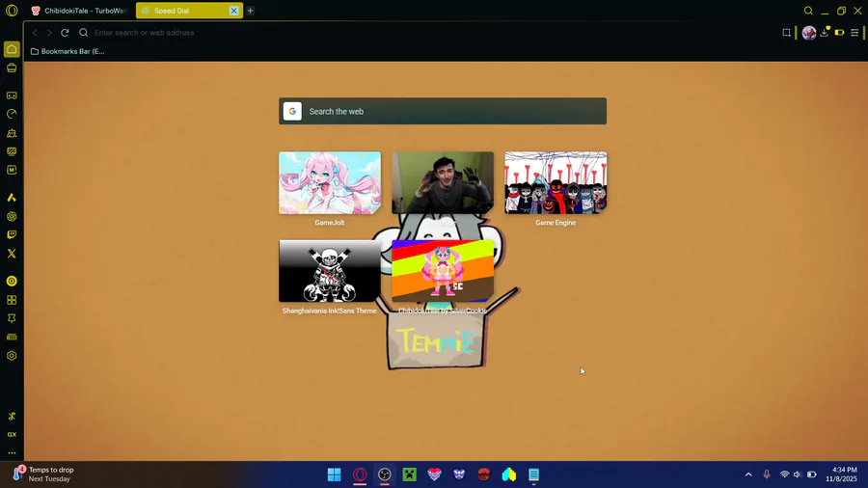Open the GameJolt speed dial tile
The image size is (868, 488).
[330, 183]
